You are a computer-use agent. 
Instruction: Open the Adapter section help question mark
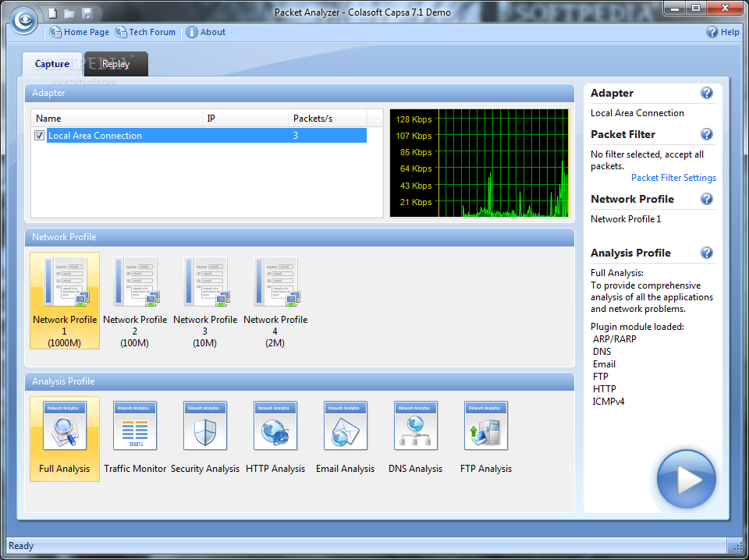[x=706, y=93]
